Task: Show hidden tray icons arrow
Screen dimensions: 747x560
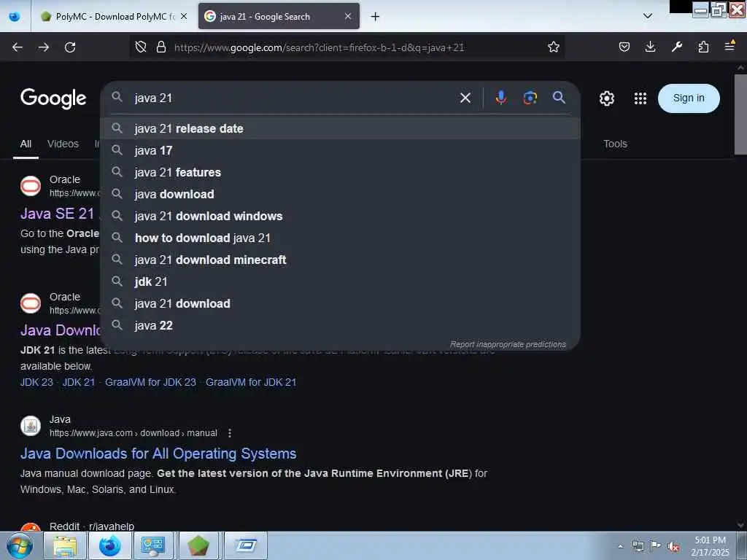Action: pyautogui.click(x=620, y=547)
